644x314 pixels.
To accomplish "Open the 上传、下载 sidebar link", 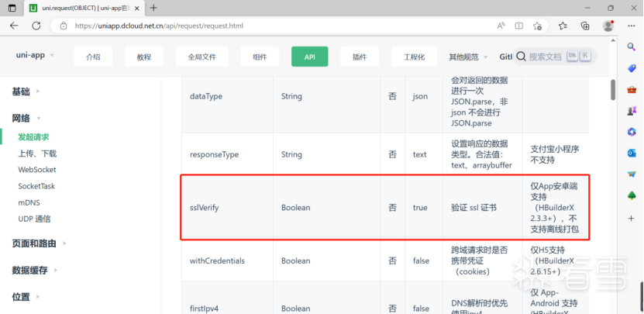I will coord(37,154).
